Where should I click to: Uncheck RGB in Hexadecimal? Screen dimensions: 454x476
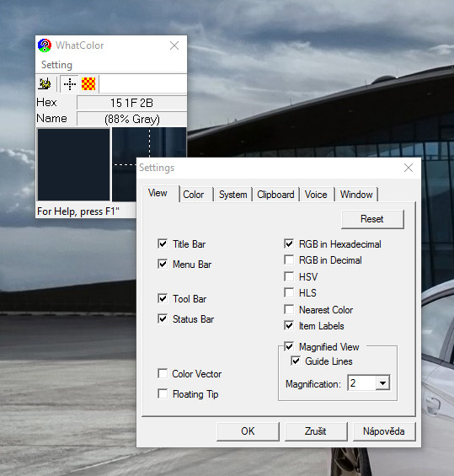pyautogui.click(x=289, y=243)
